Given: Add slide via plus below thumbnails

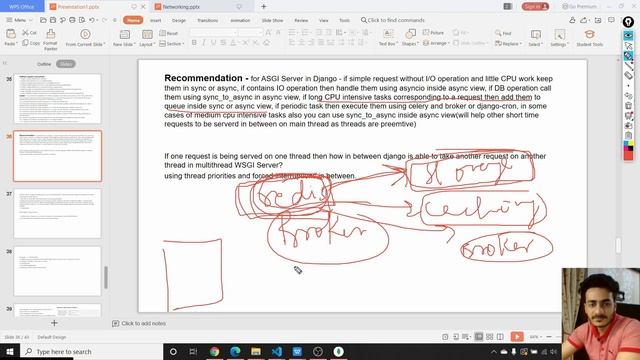Looking at the screenshot, I should coord(54,323).
